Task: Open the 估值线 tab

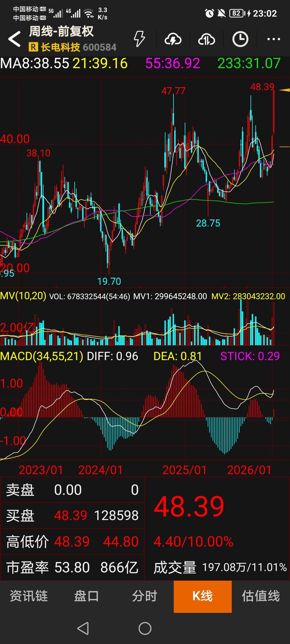Action: tap(261, 596)
